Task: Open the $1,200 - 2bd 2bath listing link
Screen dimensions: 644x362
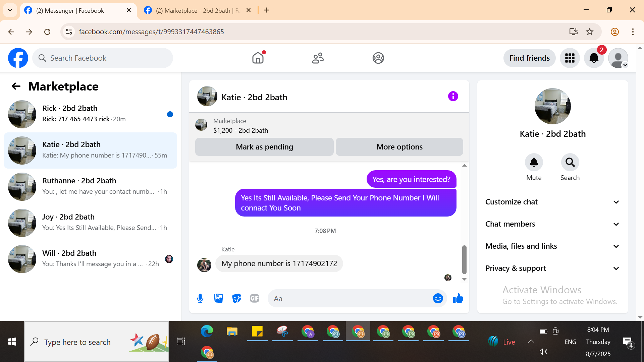Action: [241, 130]
